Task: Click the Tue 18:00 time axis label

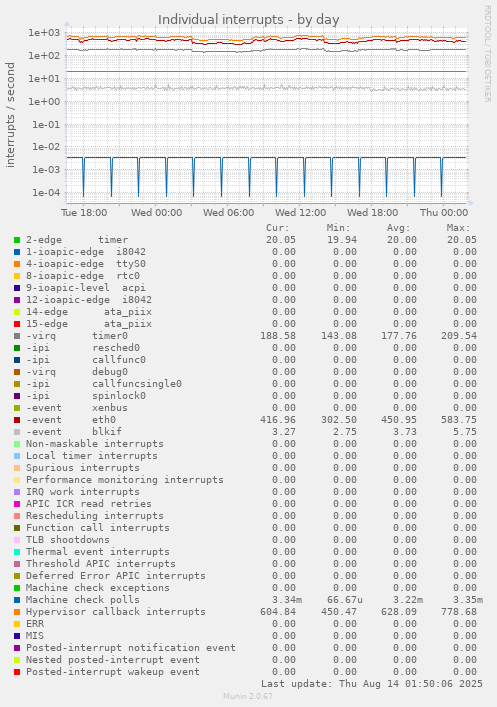Action: pos(84,212)
